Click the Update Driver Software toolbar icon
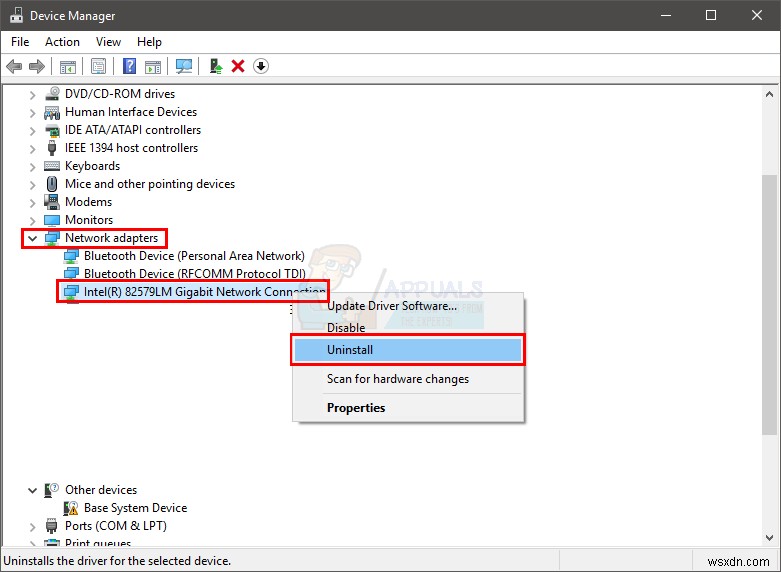781x572 pixels. pos(216,66)
